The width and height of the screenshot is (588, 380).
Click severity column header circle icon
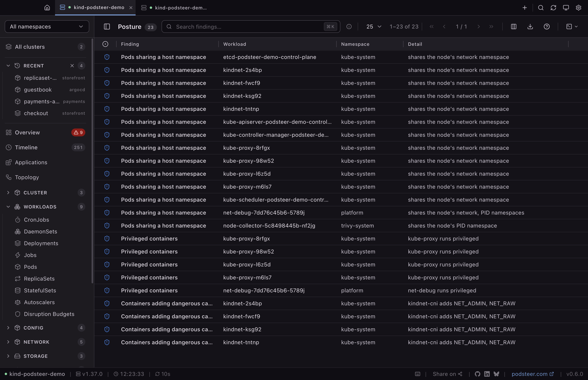tap(105, 44)
